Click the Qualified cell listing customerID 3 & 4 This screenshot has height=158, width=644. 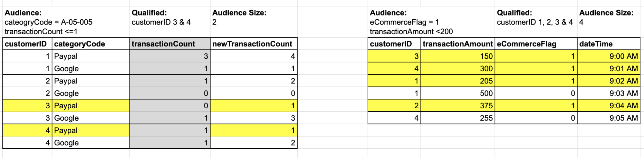click(170, 22)
